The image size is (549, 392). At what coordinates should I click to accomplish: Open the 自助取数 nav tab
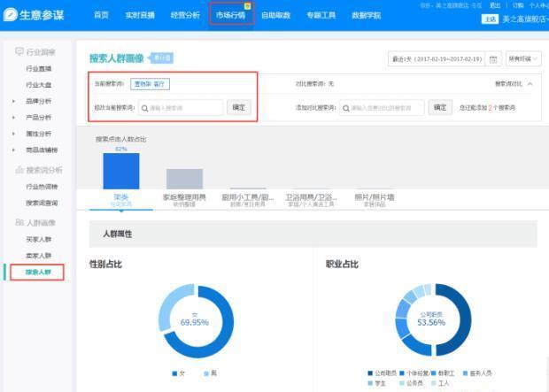(276, 15)
